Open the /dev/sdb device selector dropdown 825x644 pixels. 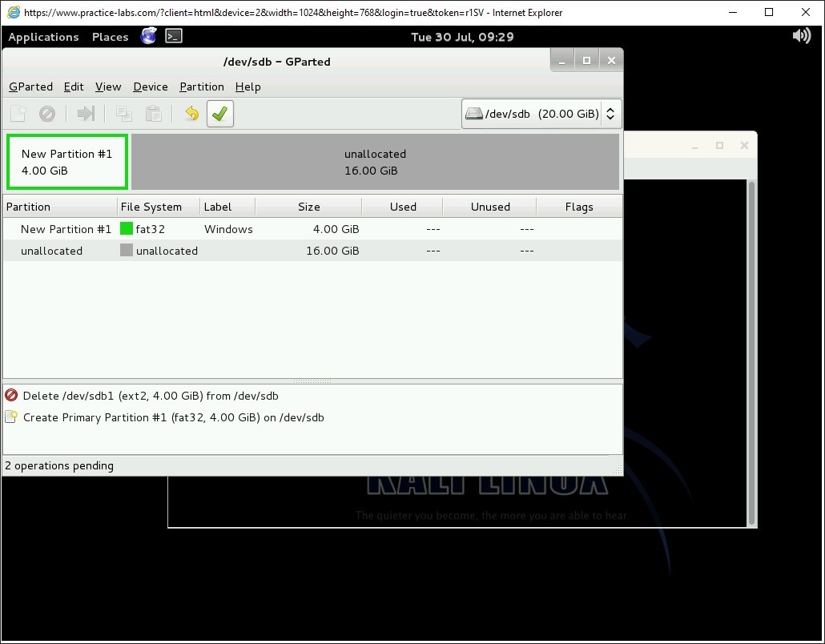(541, 114)
